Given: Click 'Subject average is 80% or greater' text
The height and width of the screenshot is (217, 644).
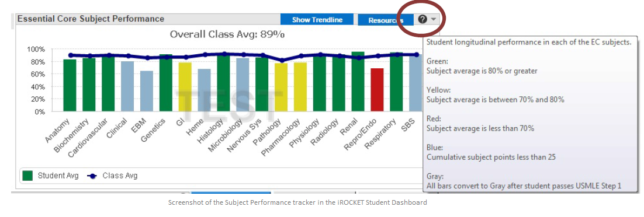Looking at the screenshot, I should [482, 71].
